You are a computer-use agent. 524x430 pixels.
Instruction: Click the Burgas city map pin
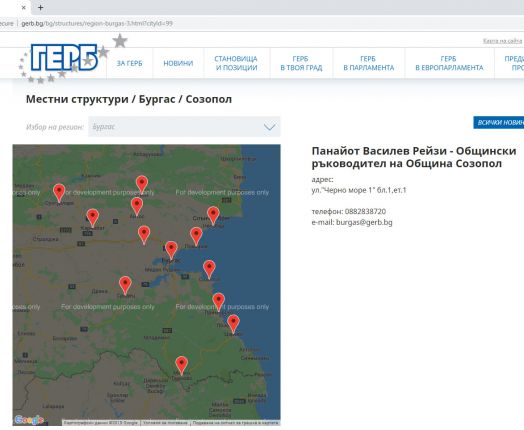[x=171, y=250]
